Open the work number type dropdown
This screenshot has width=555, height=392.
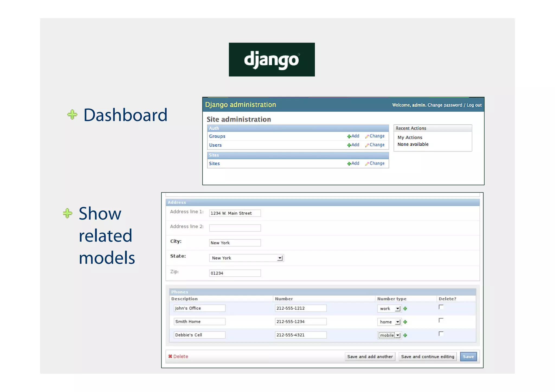[x=389, y=309]
